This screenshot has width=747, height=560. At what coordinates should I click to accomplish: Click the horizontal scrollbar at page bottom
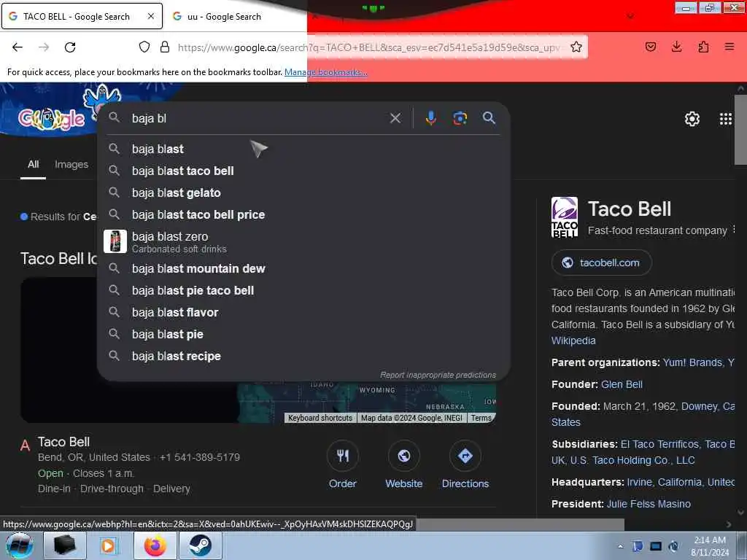pyautogui.click(x=519, y=524)
